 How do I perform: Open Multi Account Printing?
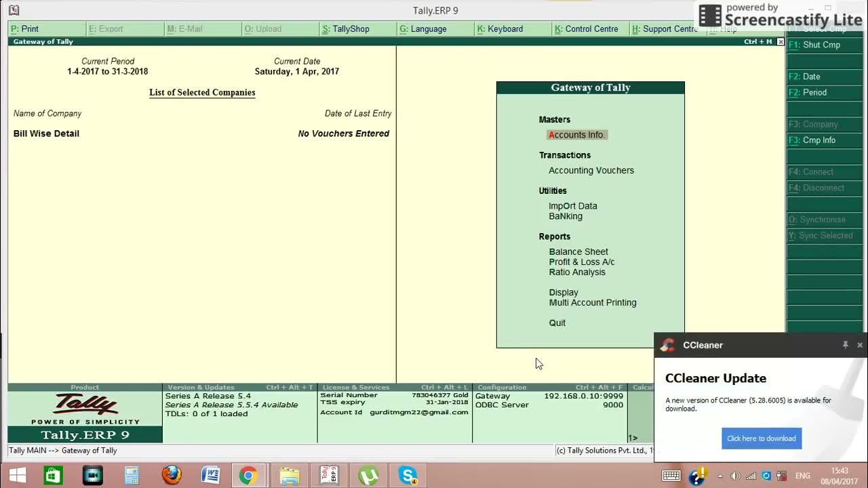click(593, 303)
